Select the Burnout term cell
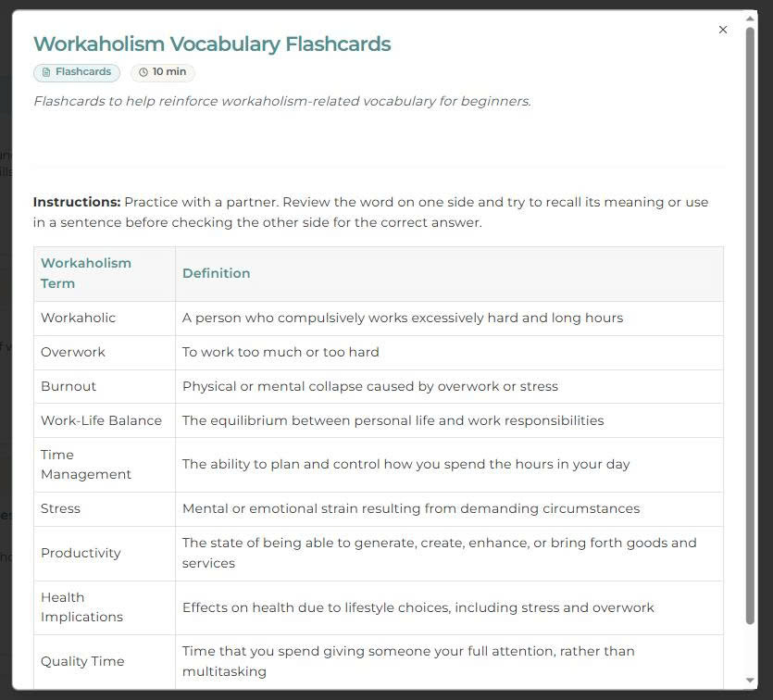This screenshot has width=773, height=700. point(105,386)
